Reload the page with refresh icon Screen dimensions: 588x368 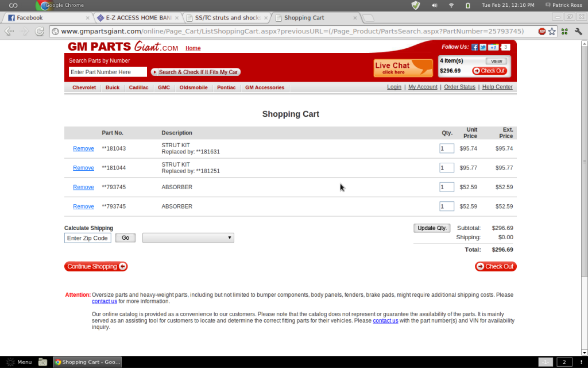click(x=40, y=31)
